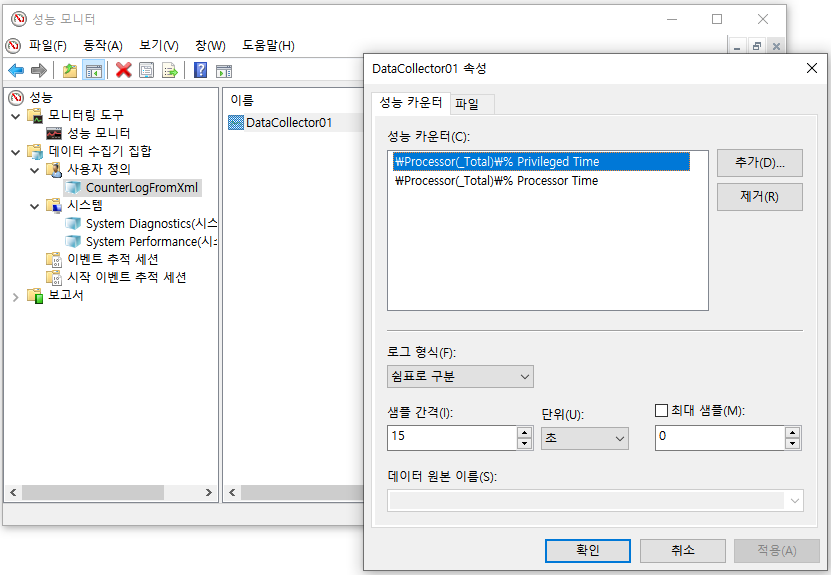Click the tree pane horizontal scrollbar thumb

[93, 492]
